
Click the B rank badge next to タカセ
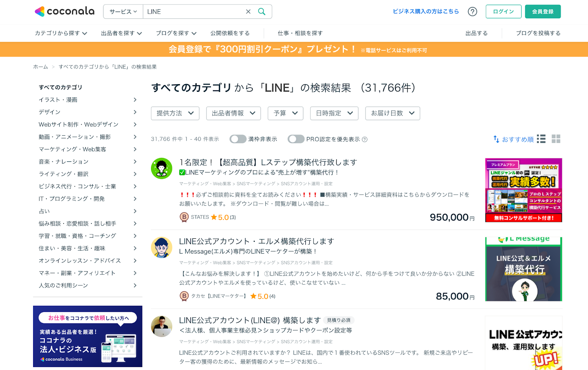pos(184,296)
